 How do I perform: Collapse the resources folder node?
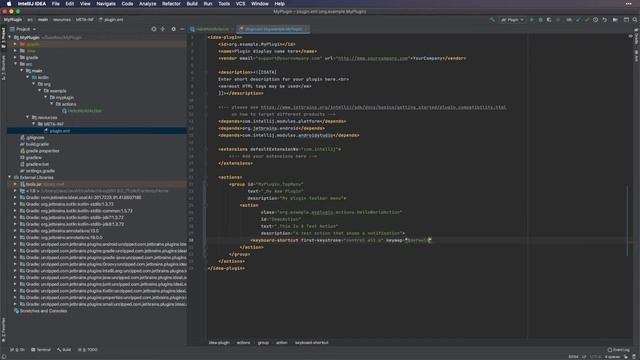pyautogui.click(x=28, y=118)
